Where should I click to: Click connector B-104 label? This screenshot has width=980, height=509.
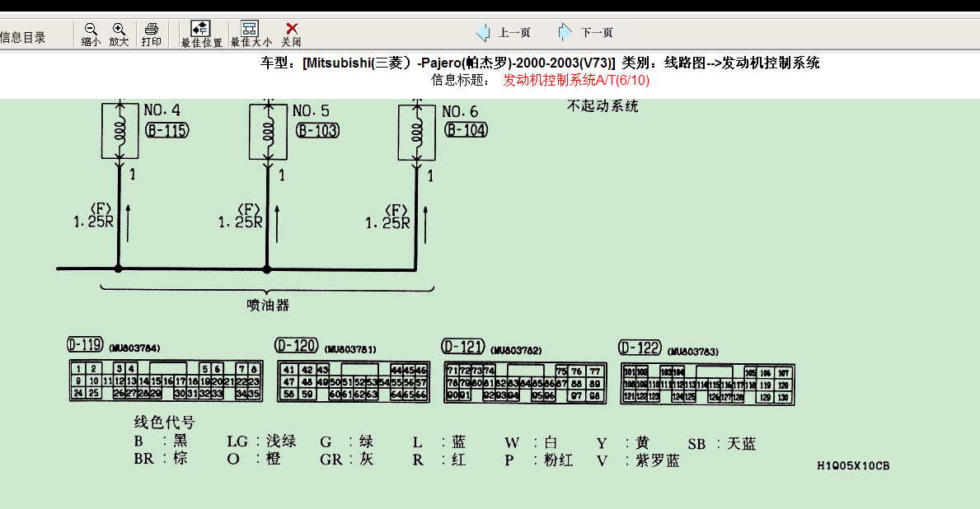[x=467, y=130]
